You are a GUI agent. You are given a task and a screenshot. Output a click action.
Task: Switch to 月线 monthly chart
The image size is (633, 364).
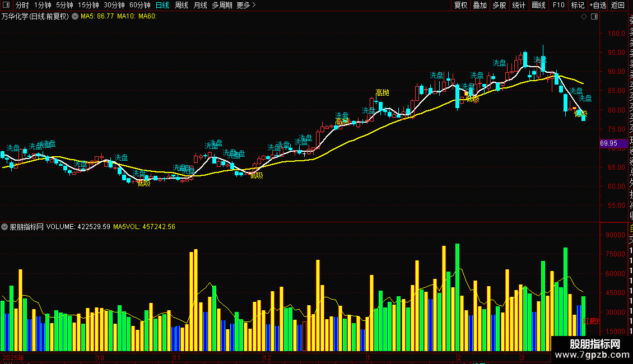[x=200, y=5]
